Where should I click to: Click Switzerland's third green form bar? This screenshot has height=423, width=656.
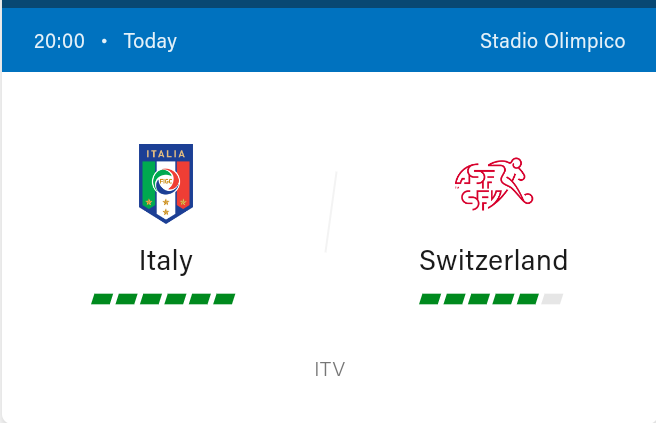[x=479, y=299]
